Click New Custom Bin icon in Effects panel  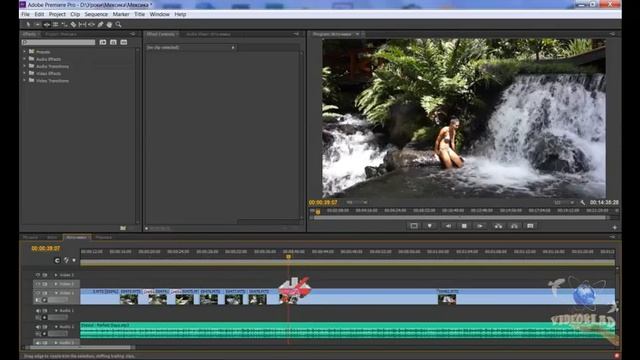123,228
